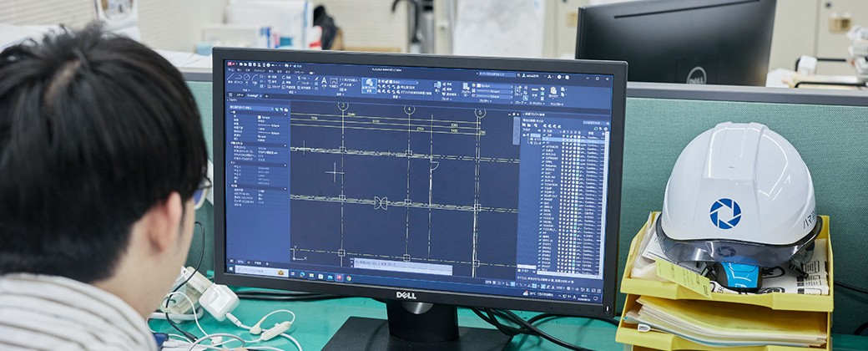The width and height of the screenshot is (868, 351).
Task: Click the Group icon in ribbon
Action: (518, 89)
